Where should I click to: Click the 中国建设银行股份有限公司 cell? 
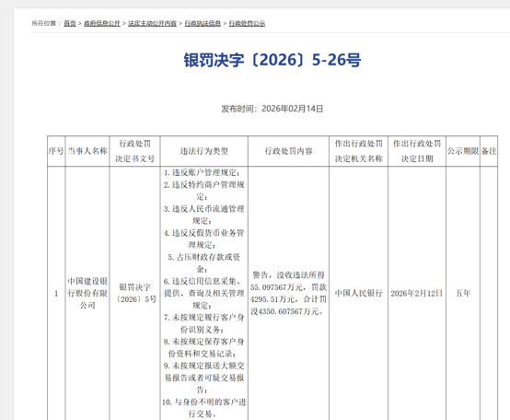point(87,293)
